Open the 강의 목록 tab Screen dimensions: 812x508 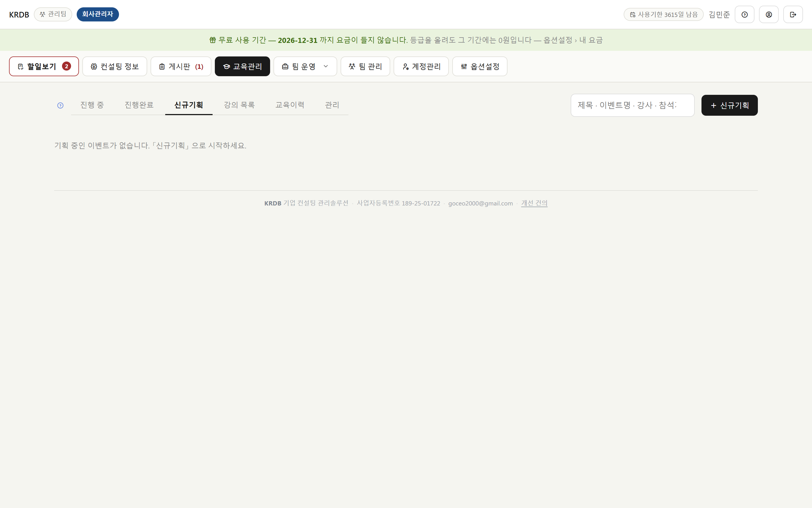tap(239, 105)
